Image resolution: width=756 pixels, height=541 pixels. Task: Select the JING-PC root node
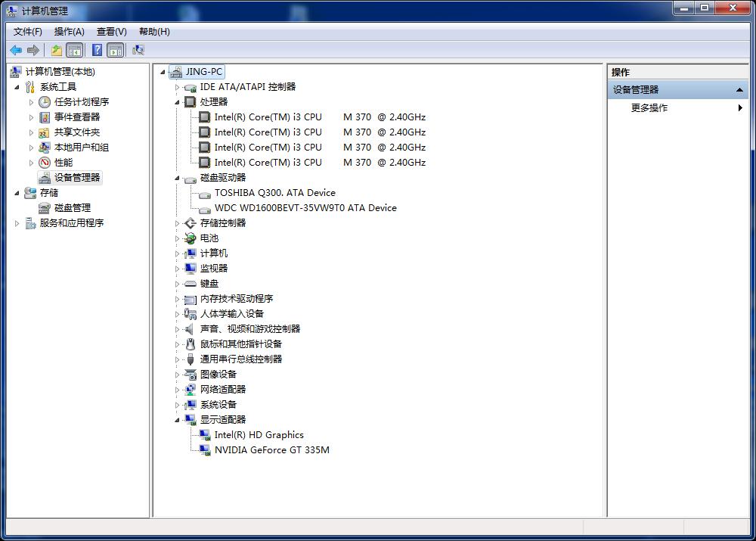[203, 72]
